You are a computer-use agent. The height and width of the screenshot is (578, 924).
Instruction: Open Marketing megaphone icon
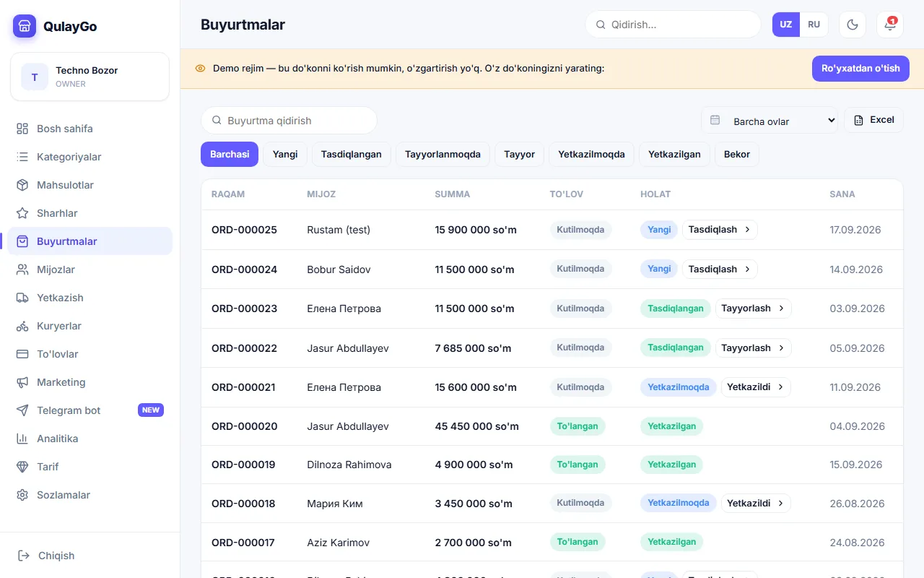22,382
